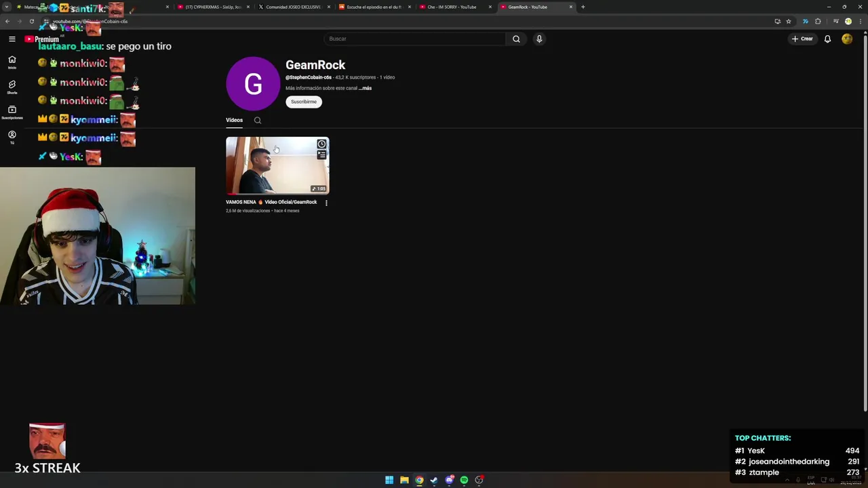Start voice search with microphone icon
The height and width of the screenshot is (488, 868).
point(539,39)
